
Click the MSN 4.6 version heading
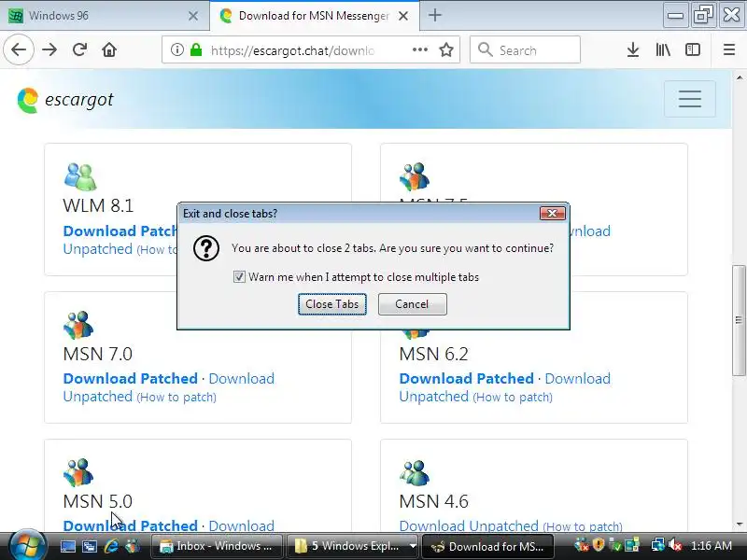433,501
